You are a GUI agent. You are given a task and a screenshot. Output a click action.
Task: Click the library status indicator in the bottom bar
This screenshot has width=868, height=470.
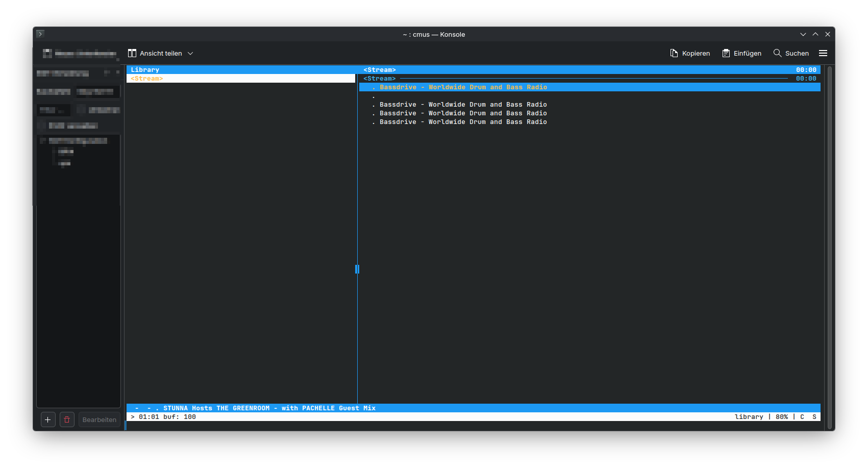coord(749,417)
